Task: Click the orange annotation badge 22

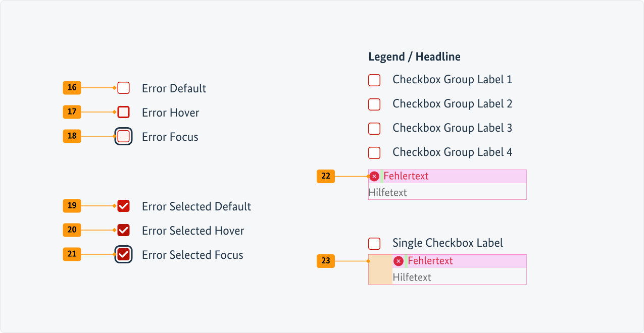Action: pos(326,176)
